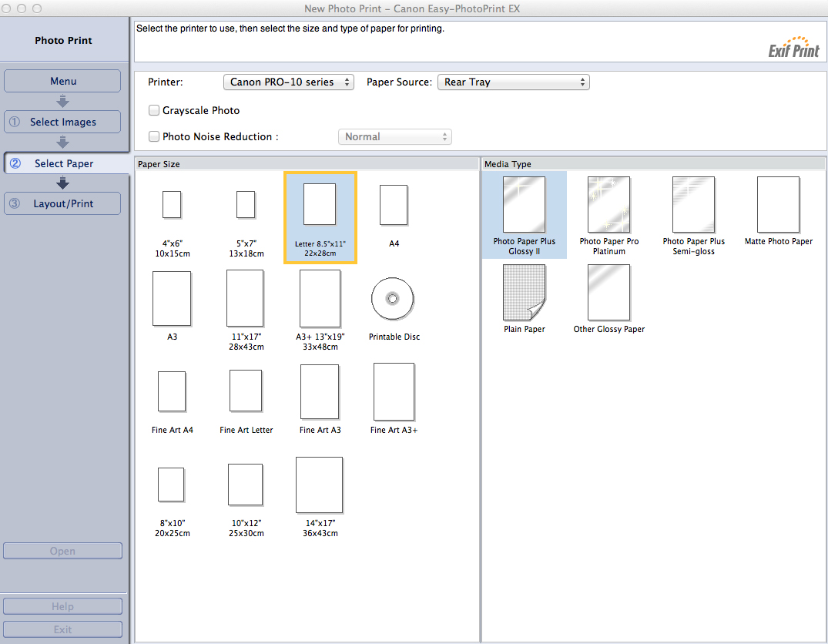This screenshot has width=828, height=644.
Task: Select 8"x10" 20x25cm paper size
Action: coord(172,485)
